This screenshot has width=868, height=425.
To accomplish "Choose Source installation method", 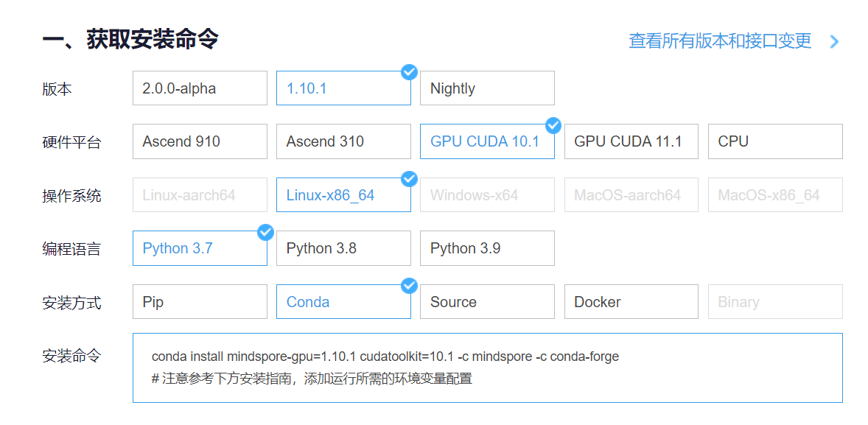I will pyautogui.click(x=487, y=301).
